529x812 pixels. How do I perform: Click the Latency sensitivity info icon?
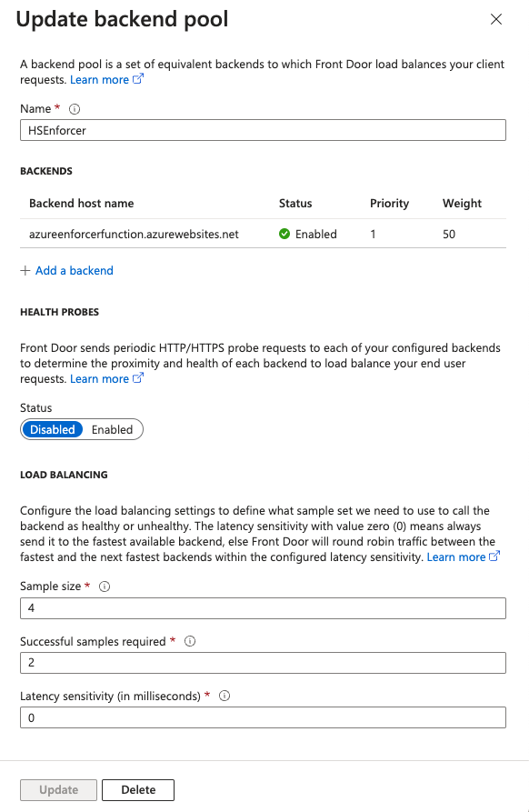[225, 696]
